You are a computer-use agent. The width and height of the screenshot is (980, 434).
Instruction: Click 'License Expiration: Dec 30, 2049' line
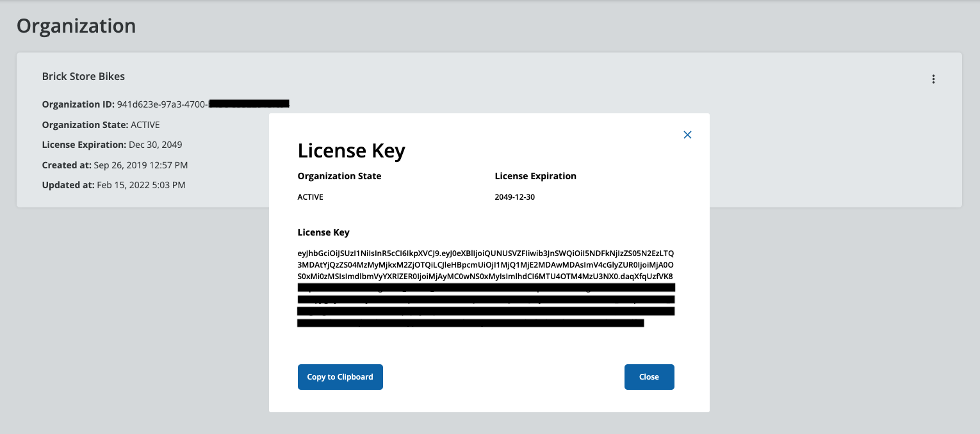[x=112, y=145]
